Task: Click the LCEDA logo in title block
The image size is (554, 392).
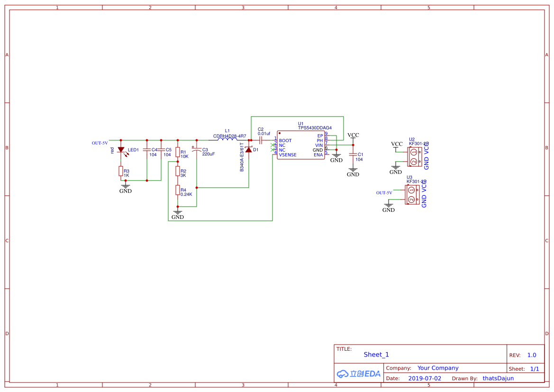Action: pyautogui.click(x=359, y=374)
